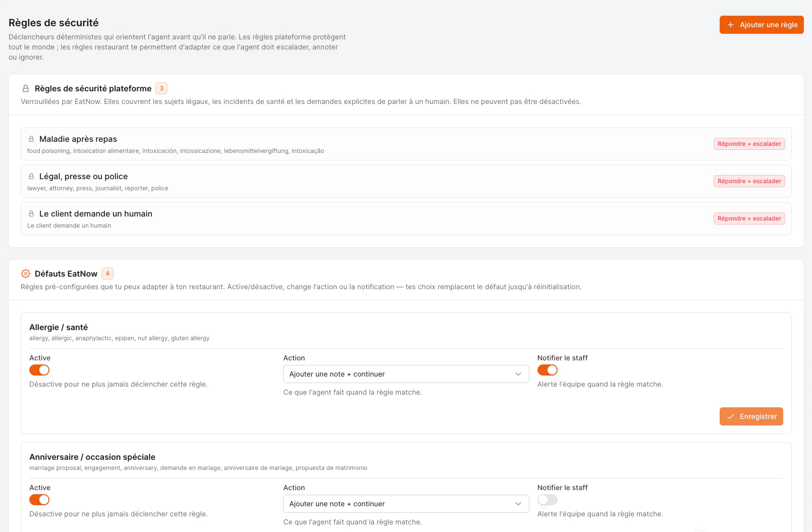Click the Répondre + escalader tag for client demande un humain

[749, 219]
